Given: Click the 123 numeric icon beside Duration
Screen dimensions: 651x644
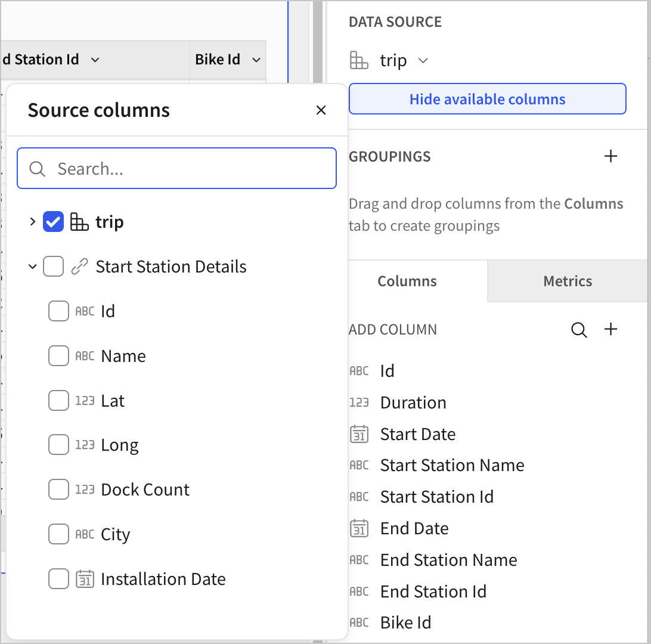Looking at the screenshot, I should coord(359,402).
